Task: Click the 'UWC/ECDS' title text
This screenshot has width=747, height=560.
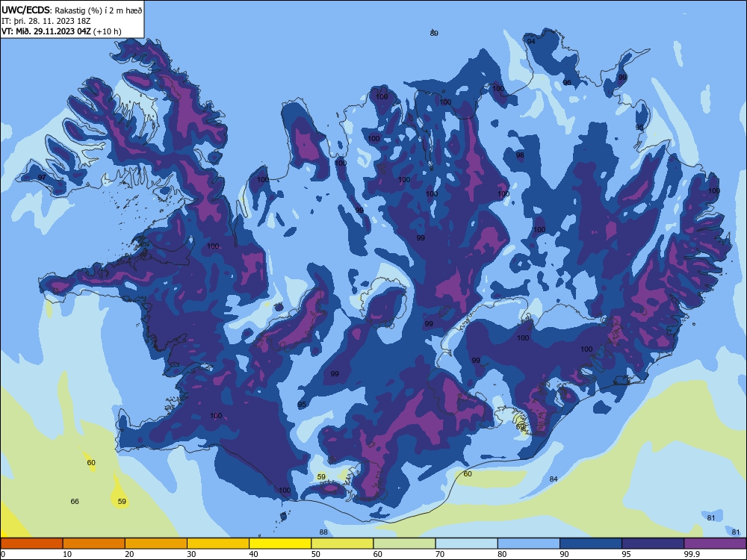Action: tap(26, 10)
